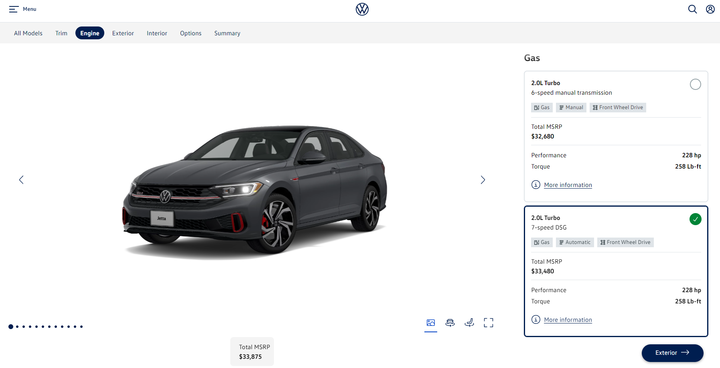720x368 pixels.
Task: Show next car image arrow
Action: [x=483, y=180]
